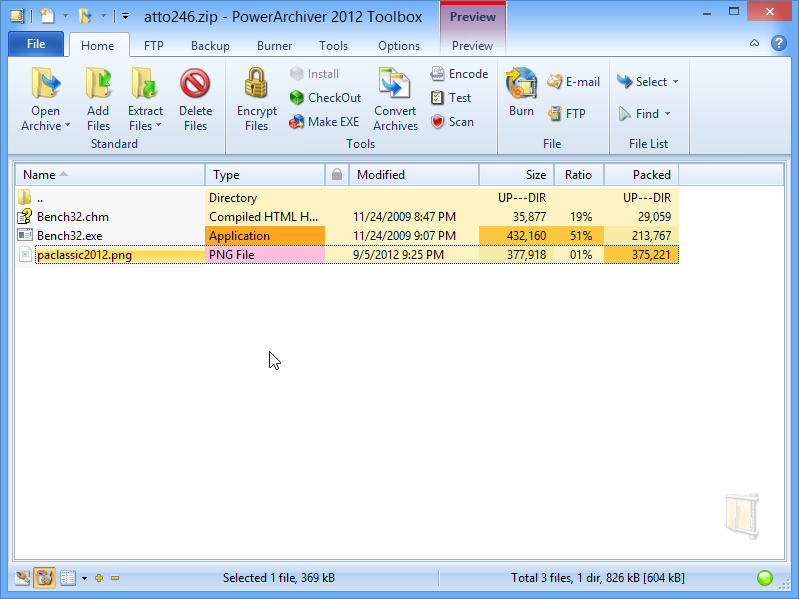Select the paclassic2012.png file

click(x=347, y=254)
